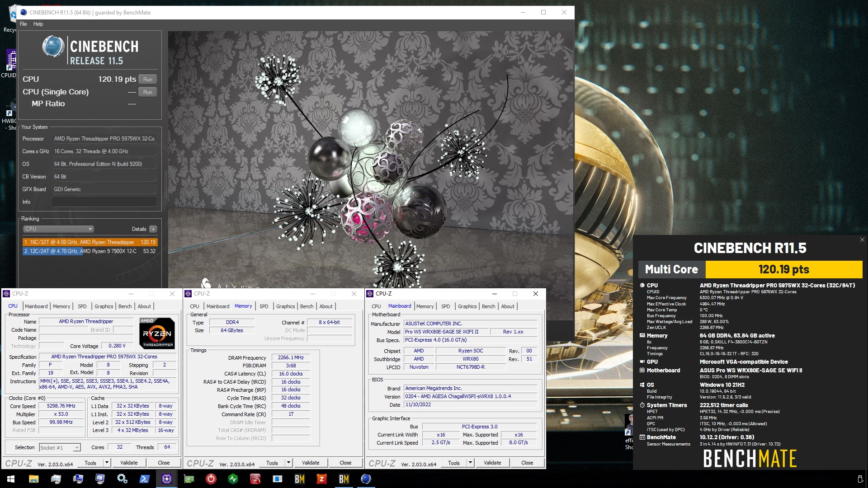Expand Tools dropdown arrow in middle CPU-Z window
Screen dimensions: 868x488
[288, 463]
